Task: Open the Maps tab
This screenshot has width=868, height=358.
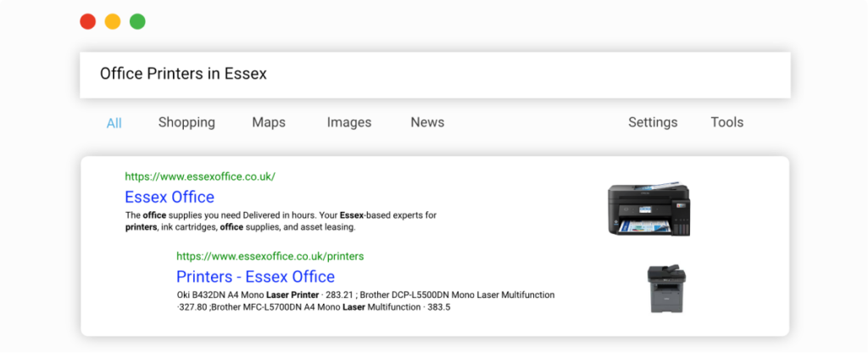Action: coord(269,122)
